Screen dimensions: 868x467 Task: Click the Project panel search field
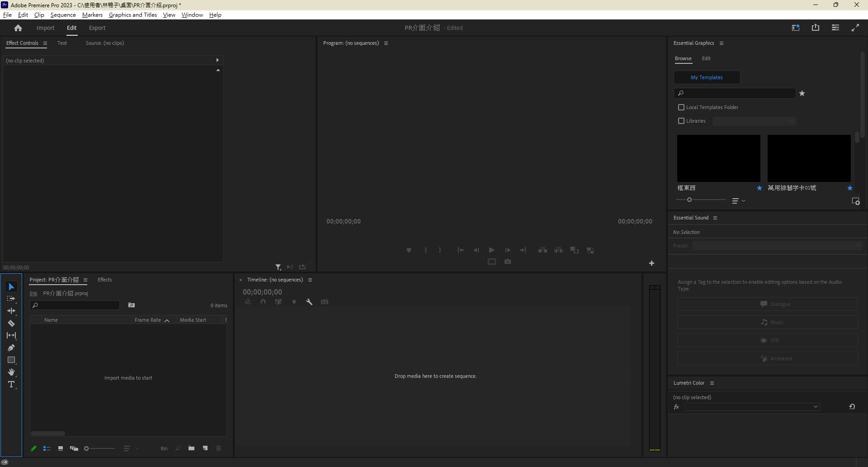coord(77,305)
